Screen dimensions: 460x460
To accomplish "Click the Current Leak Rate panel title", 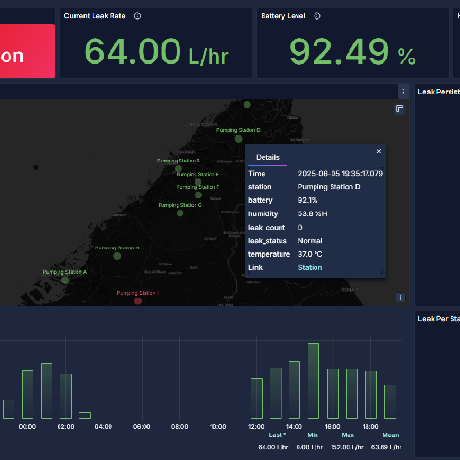I will point(94,16).
